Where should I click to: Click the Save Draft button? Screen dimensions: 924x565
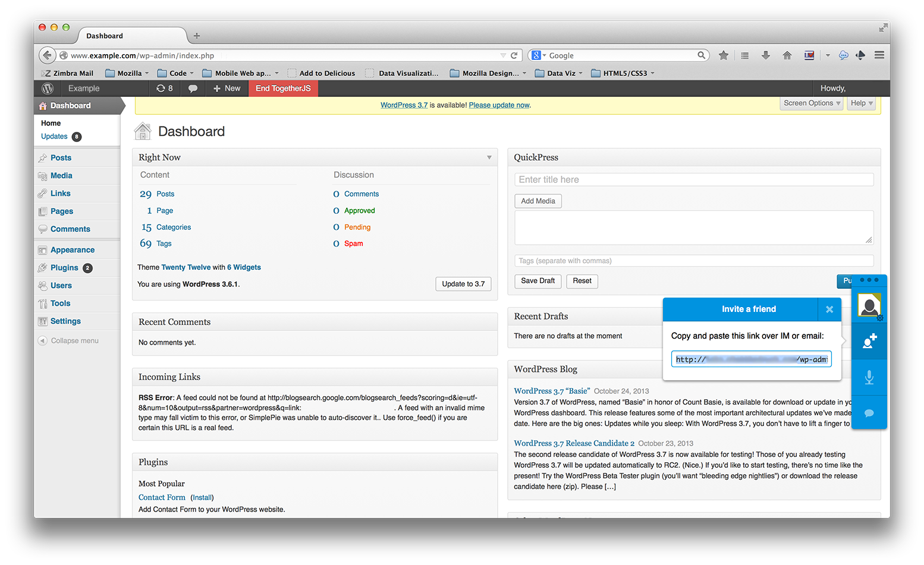tap(538, 281)
